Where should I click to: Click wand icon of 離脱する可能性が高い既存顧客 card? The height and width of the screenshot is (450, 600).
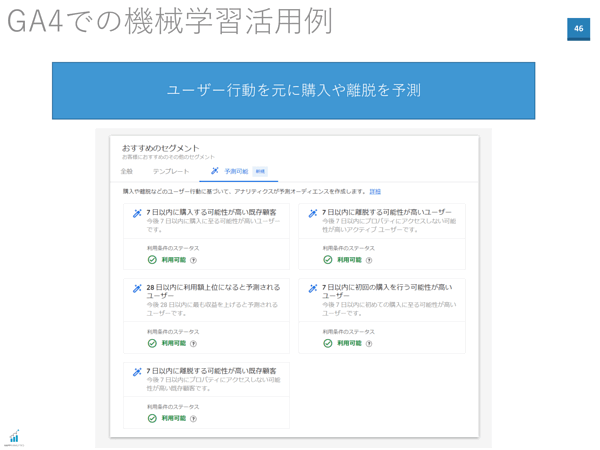pos(137,372)
